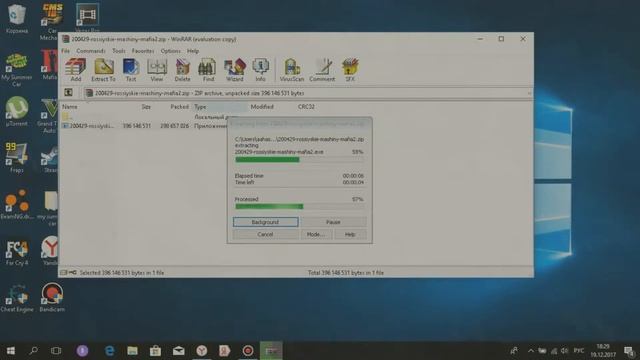
Task: Open the Fraps desktop icon
Action: (17, 158)
